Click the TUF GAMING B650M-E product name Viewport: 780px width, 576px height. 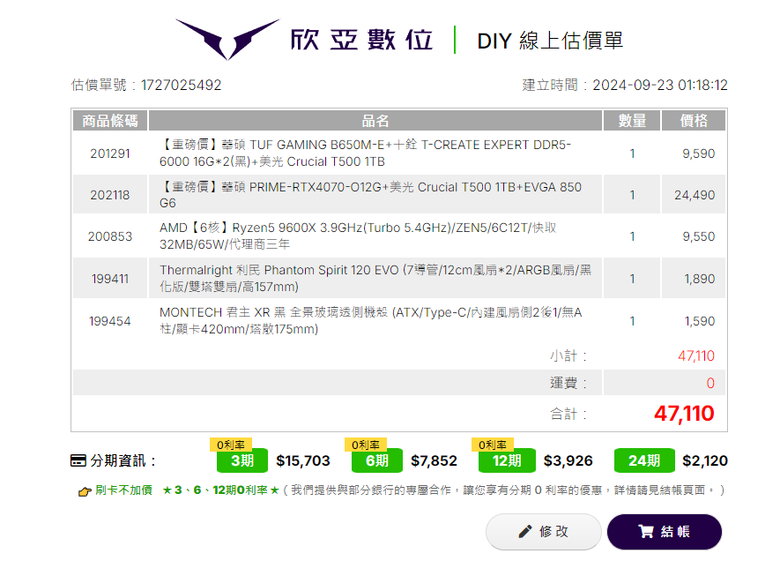pyautogui.click(x=365, y=153)
